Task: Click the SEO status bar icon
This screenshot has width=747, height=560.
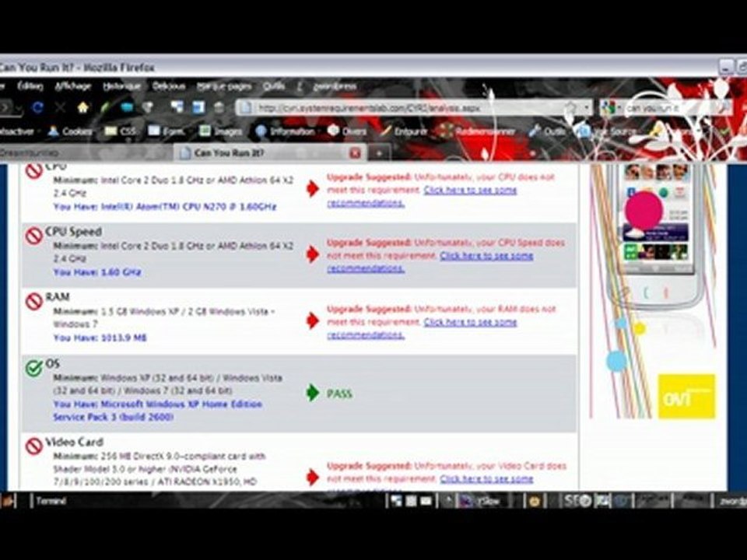Action: tap(577, 500)
